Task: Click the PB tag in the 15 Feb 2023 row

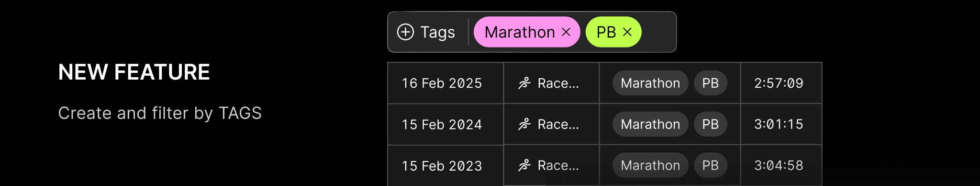Action: point(711,165)
